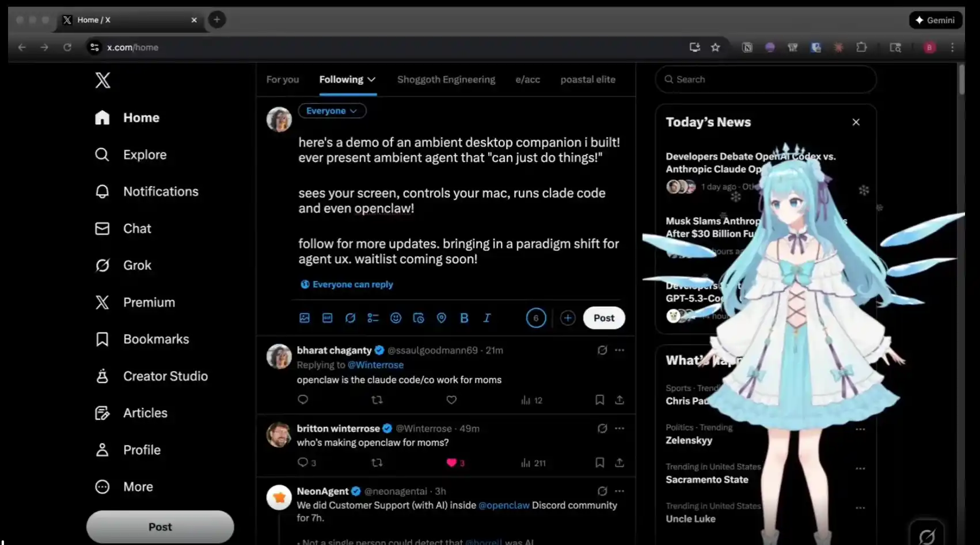The height and width of the screenshot is (545, 980).
Task: Focus the Search input field
Action: pos(766,80)
